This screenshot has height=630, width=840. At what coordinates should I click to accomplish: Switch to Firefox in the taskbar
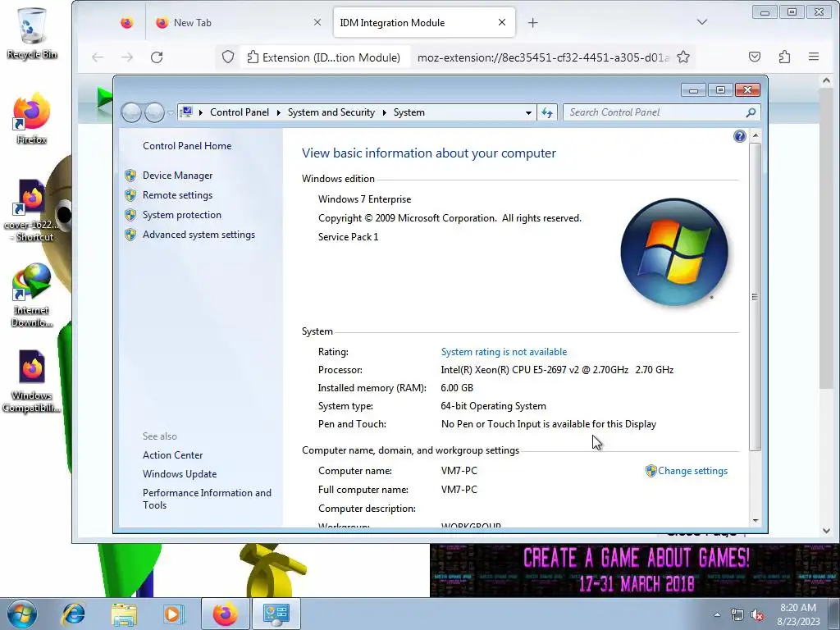click(225, 614)
